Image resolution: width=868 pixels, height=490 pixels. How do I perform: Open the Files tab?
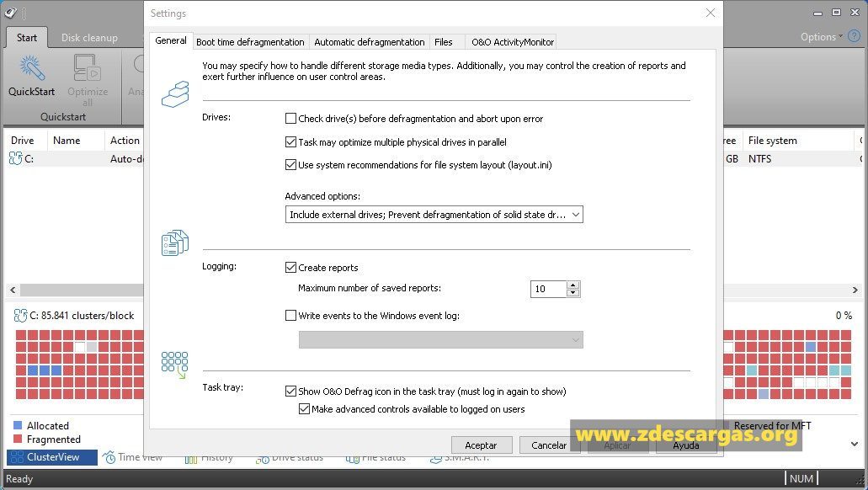pos(444,42)
